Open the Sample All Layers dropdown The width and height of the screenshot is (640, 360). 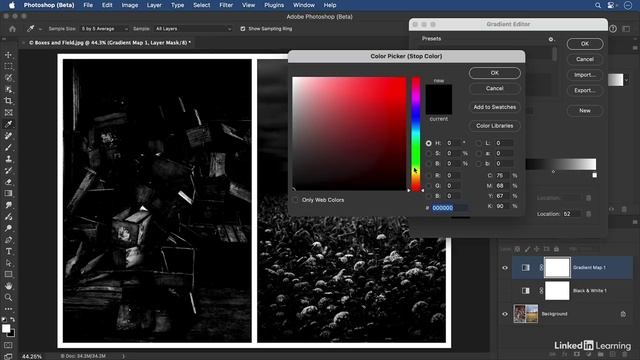pos(193,29)
